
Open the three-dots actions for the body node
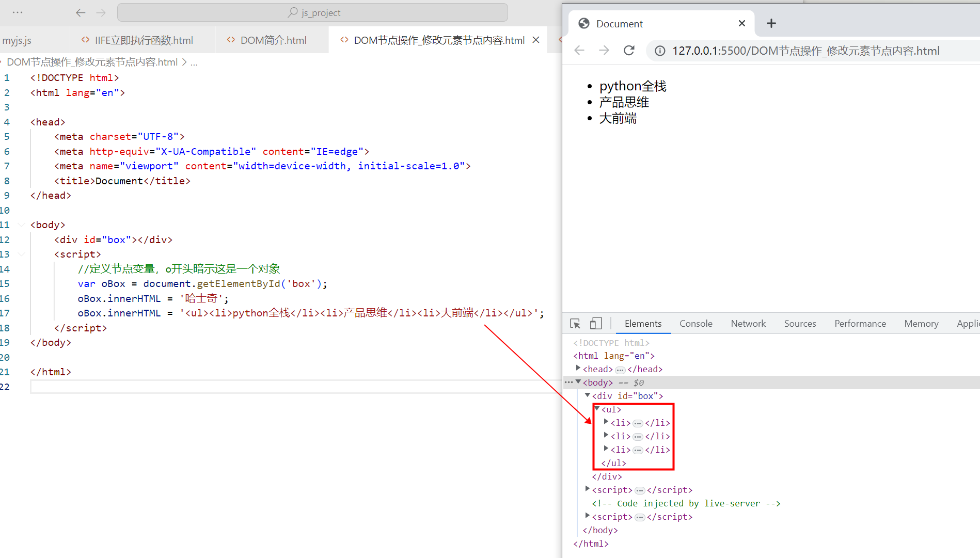(568, 382)
